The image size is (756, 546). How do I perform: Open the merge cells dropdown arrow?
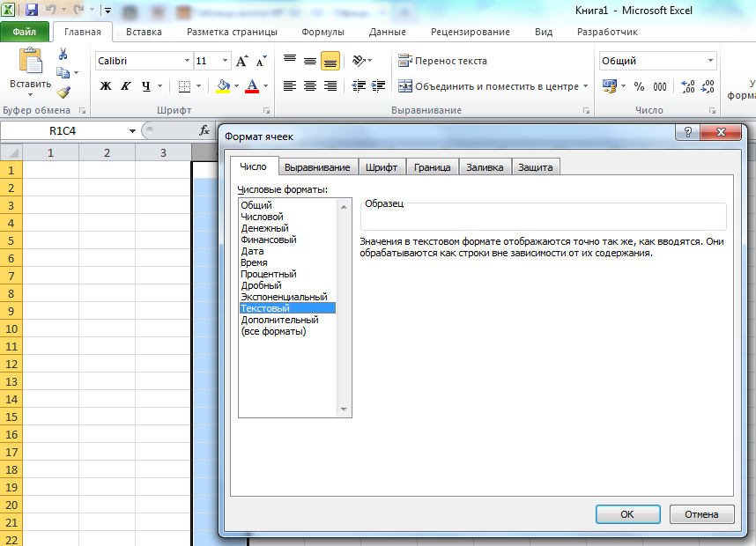click(x=585, y=86)
